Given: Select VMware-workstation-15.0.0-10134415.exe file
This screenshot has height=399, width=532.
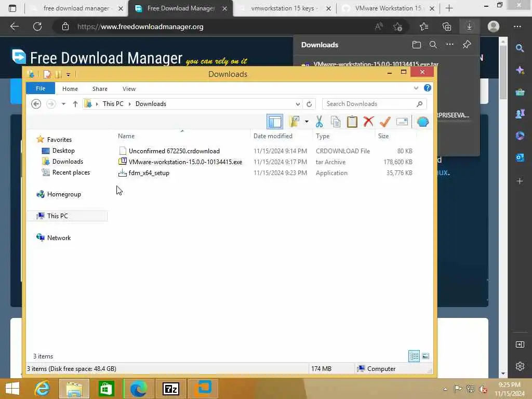Looking at the screenshot, I should (x=185, y=162).
